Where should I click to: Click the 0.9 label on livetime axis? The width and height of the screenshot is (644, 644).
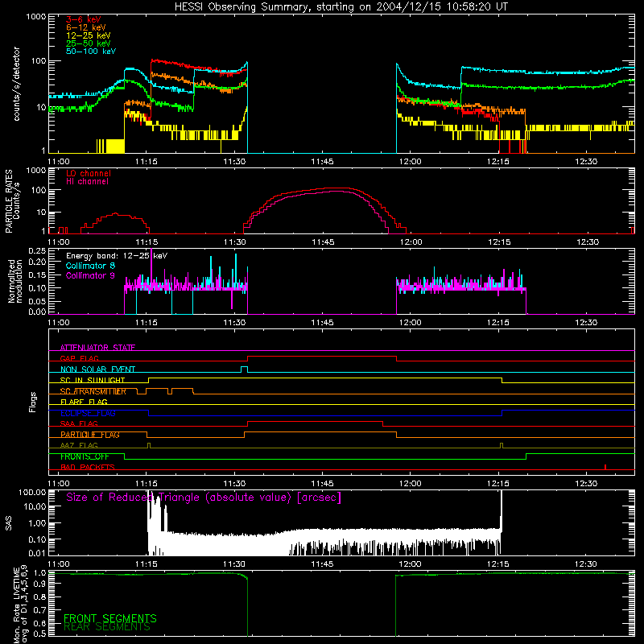39,584
